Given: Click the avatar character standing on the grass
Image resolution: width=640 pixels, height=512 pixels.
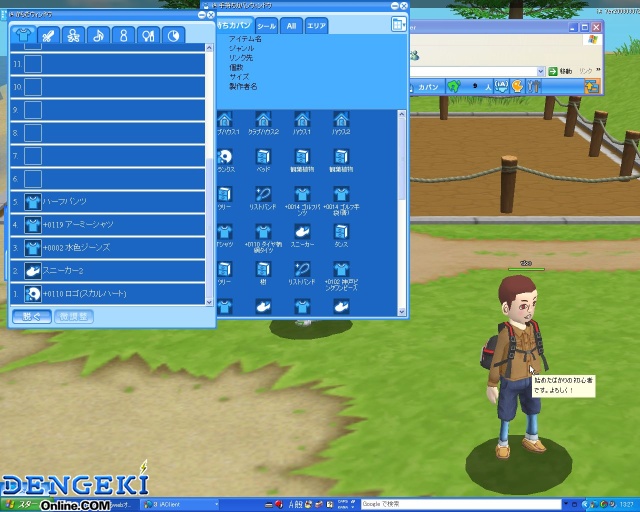Looking at the screenshot, I should tap(516, 365).
